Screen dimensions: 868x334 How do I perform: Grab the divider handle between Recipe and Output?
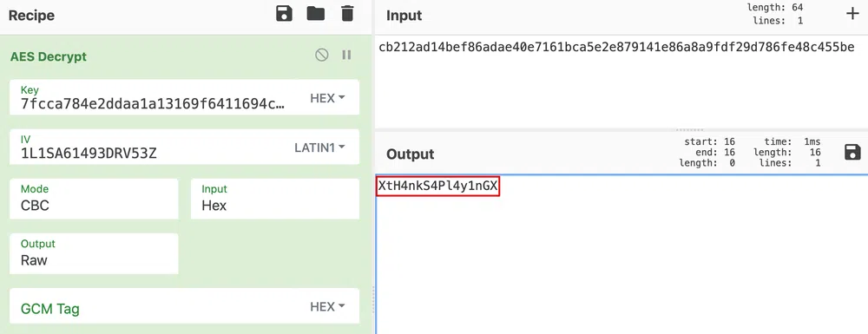click(x=373, y=300)
